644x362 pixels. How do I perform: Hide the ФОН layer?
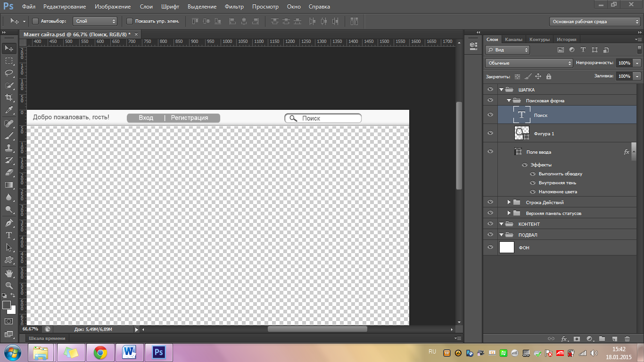490,247
